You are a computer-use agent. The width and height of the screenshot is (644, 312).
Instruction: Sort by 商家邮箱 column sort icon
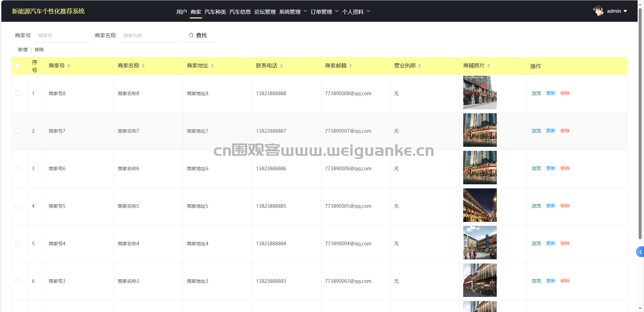tap(351, 66)
